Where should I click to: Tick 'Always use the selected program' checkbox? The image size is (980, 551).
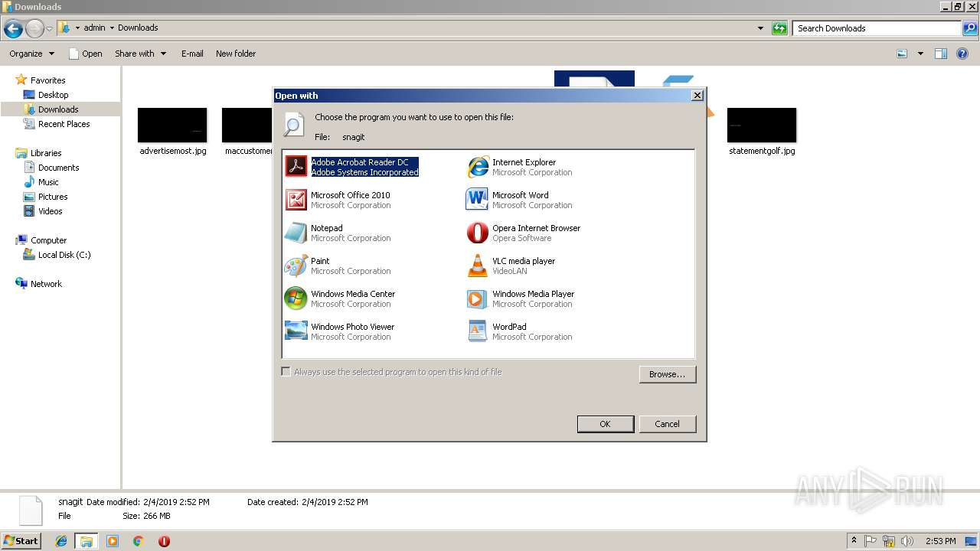tap(286, 372)
